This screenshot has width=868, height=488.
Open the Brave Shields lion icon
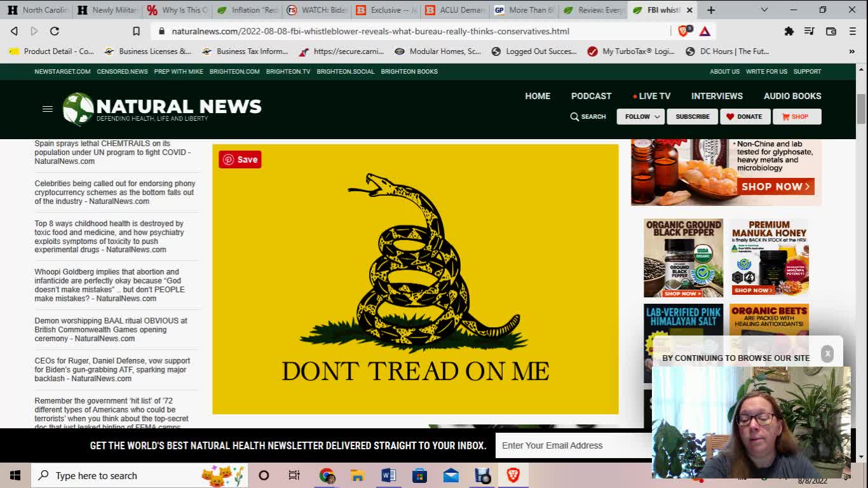pos(684,30)
